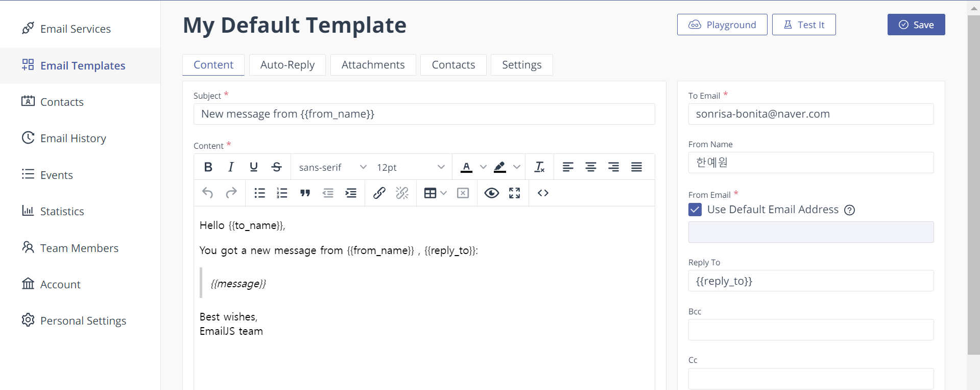Toggle fullscreen editor mode

pos(515,193)
